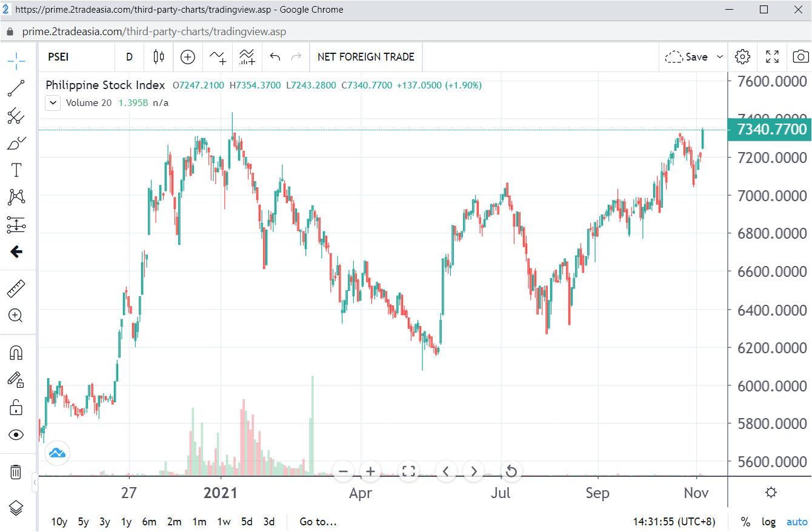
Task: Select the 6m time range
Action: 149,522
